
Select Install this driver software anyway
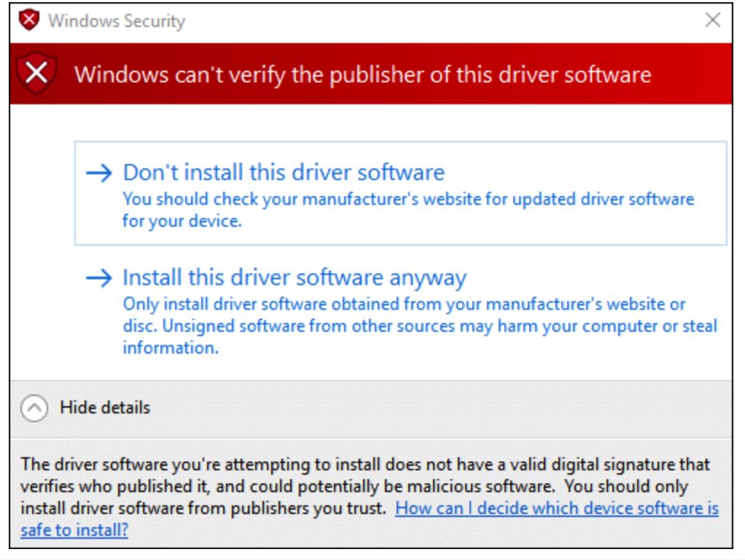(x=400, y=311)
